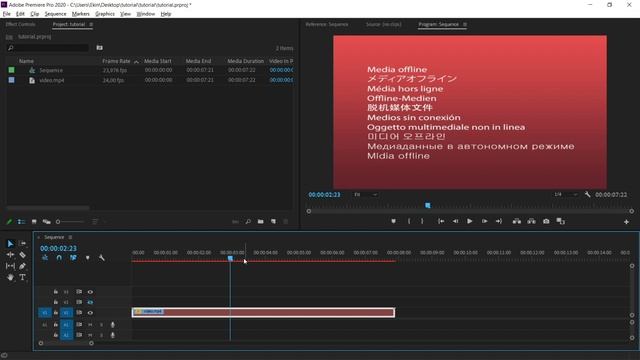Click the New Bin folder icon
The image size is (640, 360).
click(x=260, y=222)
